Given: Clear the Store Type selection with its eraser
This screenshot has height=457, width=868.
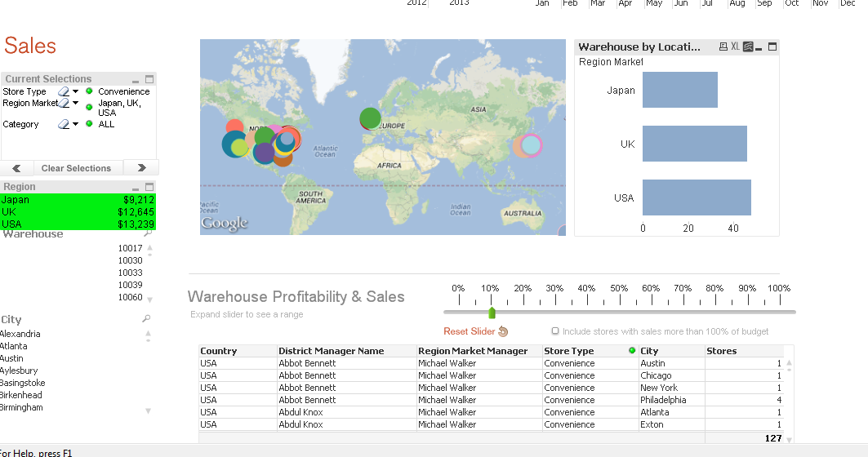Looking at the screenshot, I should click(64, 92).
